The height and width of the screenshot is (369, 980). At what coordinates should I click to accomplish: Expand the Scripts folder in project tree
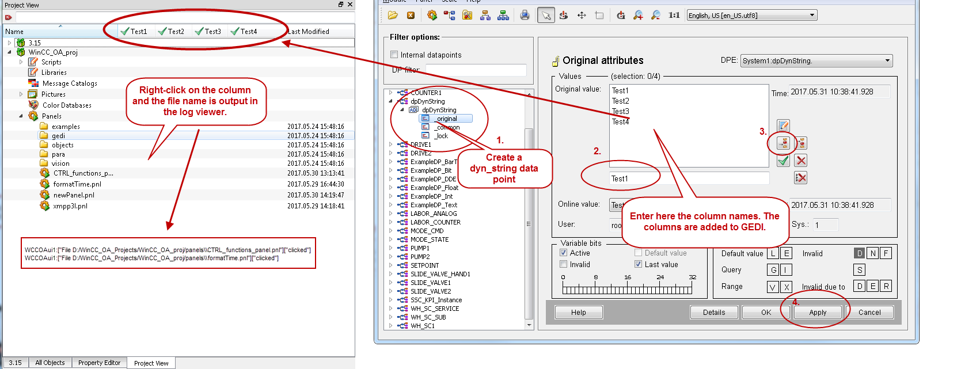pyautogui.click(x=21, y=62)
